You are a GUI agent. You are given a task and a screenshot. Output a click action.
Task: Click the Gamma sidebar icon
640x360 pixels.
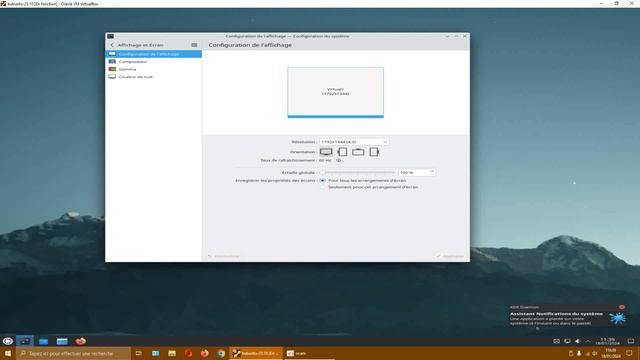(112, 69)
